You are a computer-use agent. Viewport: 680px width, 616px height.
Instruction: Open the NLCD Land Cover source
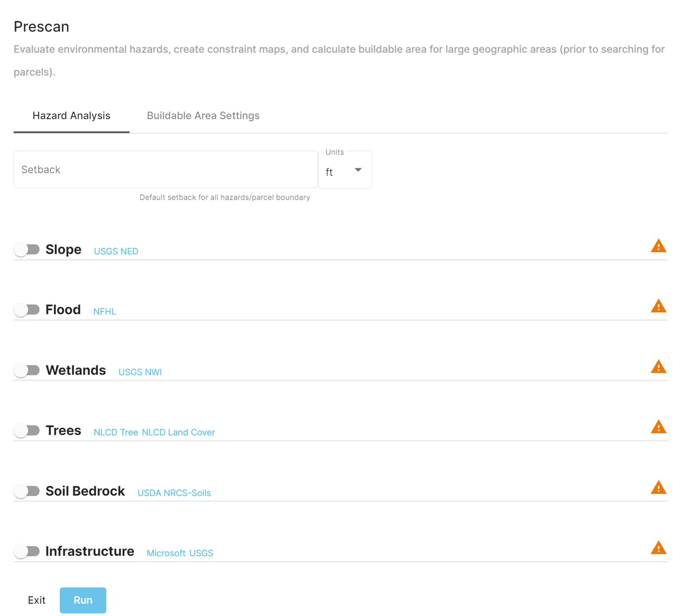click(178, 432)
